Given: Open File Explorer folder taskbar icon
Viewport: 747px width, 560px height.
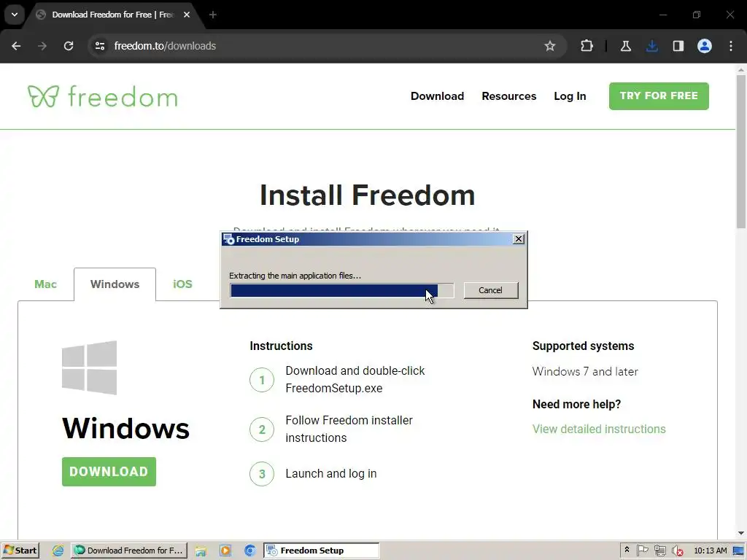Looking at the screenshot, I should click(201, 551).
